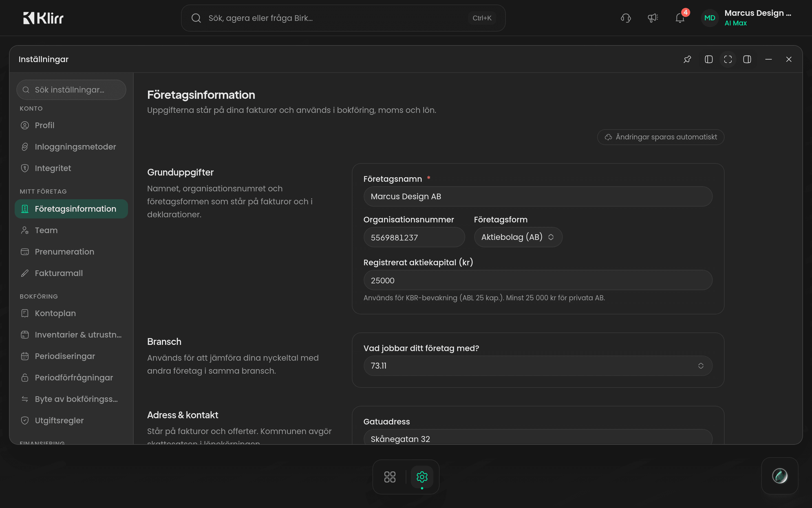Go to Prenumeration settings
Image resolution: width=812 pixels, height=508 pixels.
pos(71,252)
